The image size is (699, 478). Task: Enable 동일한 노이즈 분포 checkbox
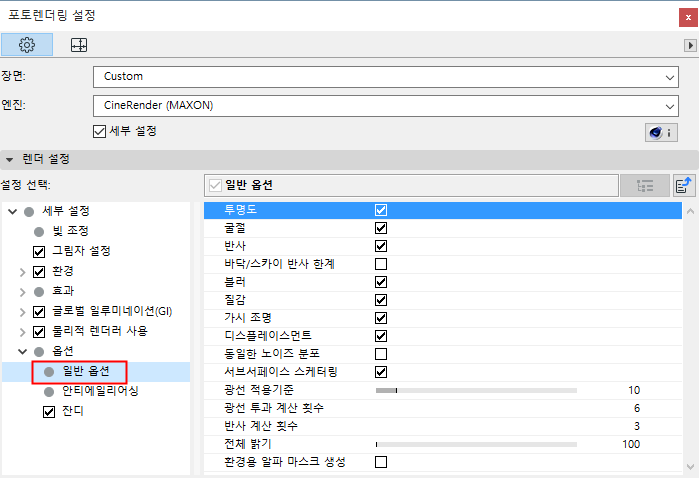pyautogui.click(x=381, y=354)
